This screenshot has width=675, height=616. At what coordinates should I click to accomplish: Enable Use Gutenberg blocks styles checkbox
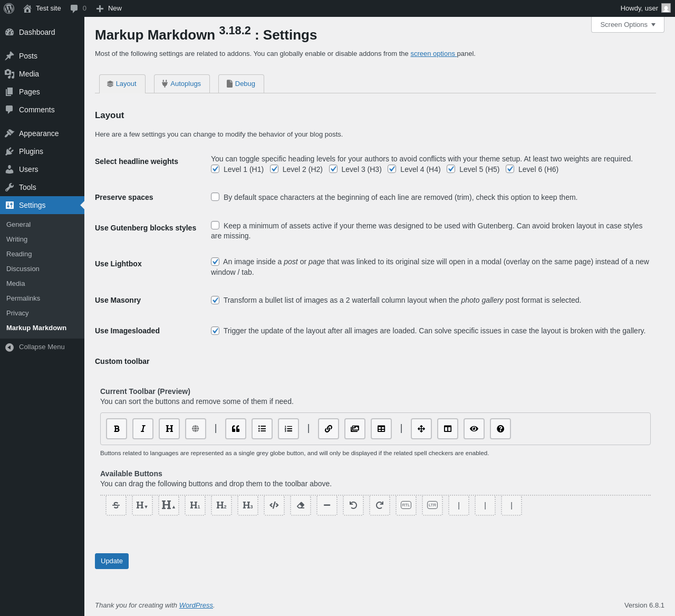tap(215, 225)
